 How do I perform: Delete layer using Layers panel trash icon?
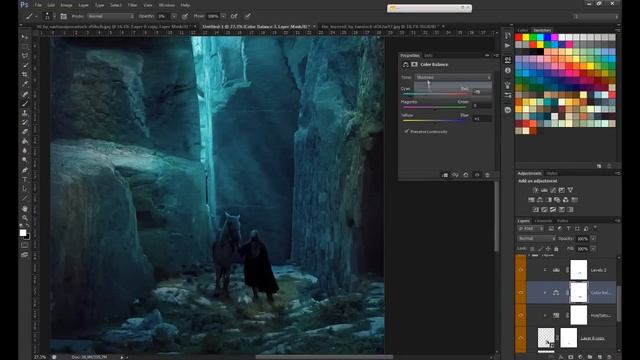point(609,357)
